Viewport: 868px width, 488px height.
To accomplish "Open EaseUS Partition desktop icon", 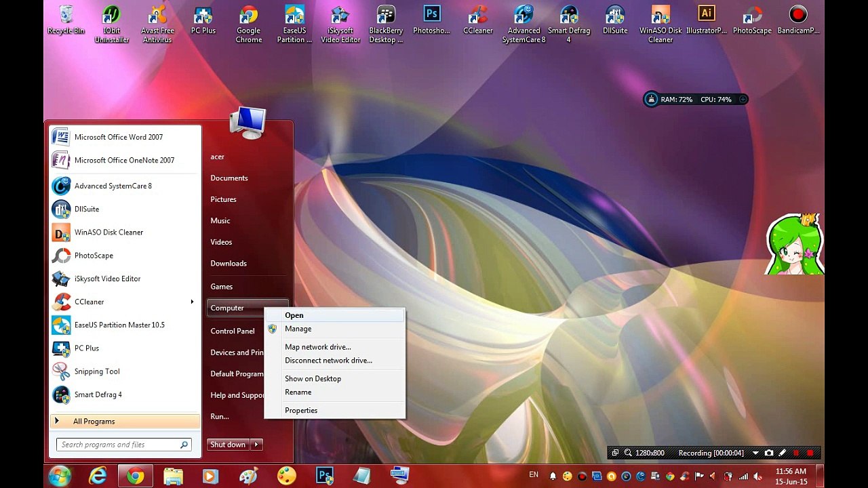I will pos(294,24).
